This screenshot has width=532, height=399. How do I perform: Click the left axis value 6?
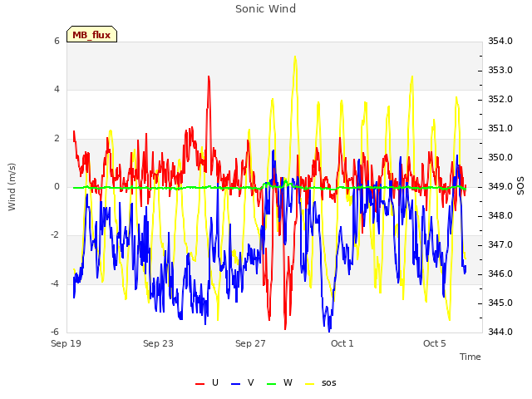point(57,41)
